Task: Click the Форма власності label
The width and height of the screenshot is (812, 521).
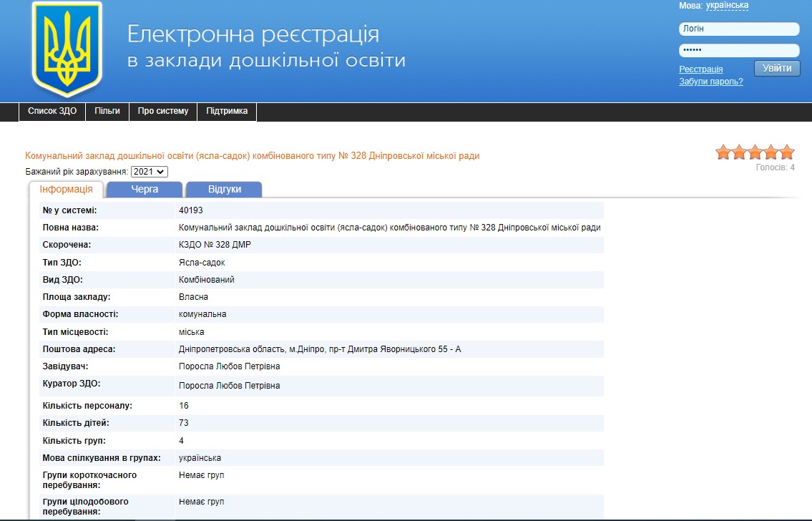Action: tap(80, 314)
